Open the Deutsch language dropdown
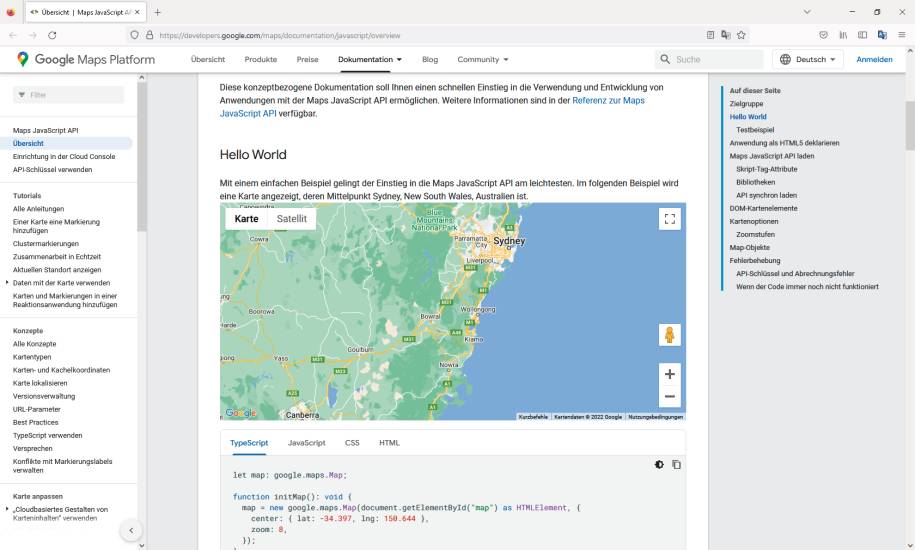This screenshot has width=915, height=550. tap(808, 59)
